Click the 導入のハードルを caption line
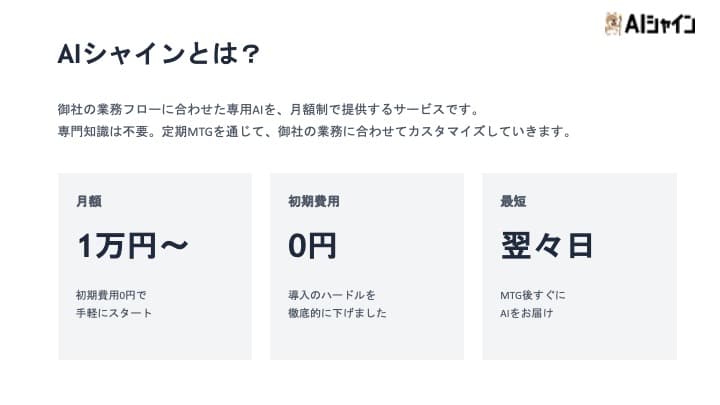The width and height of the screenshot is (720, 405). 332,295
